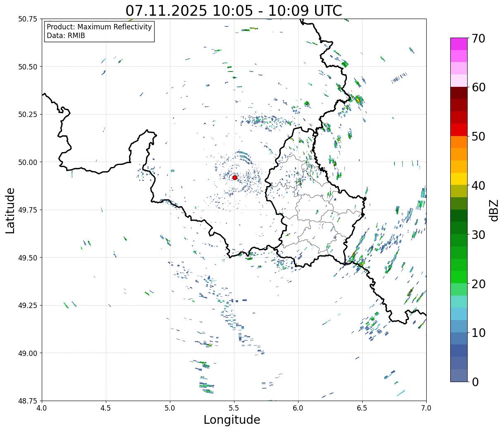
Task: Click longitude tick label 5.0
Action: click(x=170, y=408)
